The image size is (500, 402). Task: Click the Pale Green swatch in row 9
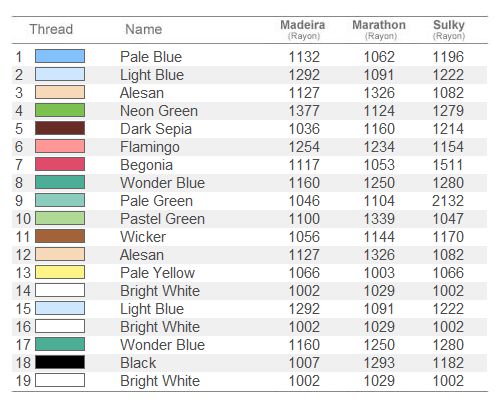coord(60,200)
